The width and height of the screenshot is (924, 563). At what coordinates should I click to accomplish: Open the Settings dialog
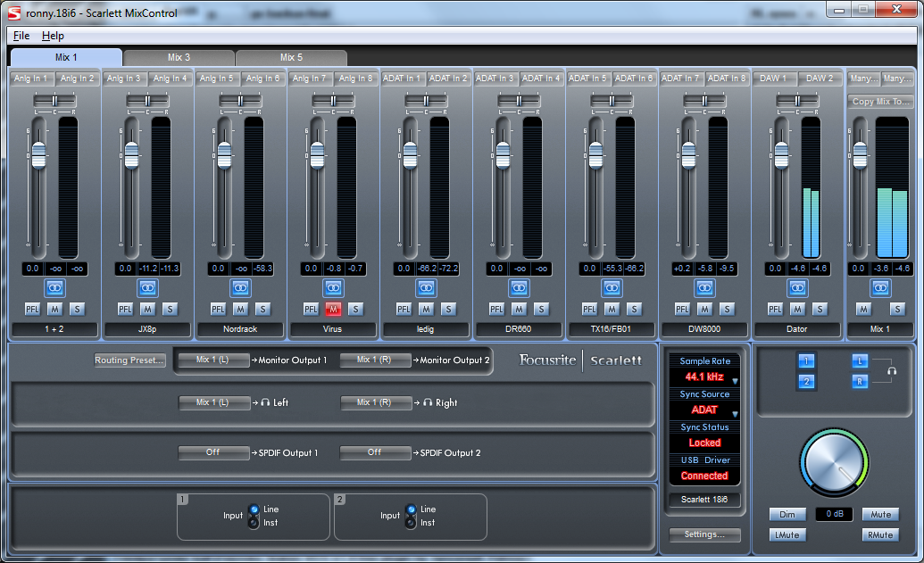(x=704, y=534)
